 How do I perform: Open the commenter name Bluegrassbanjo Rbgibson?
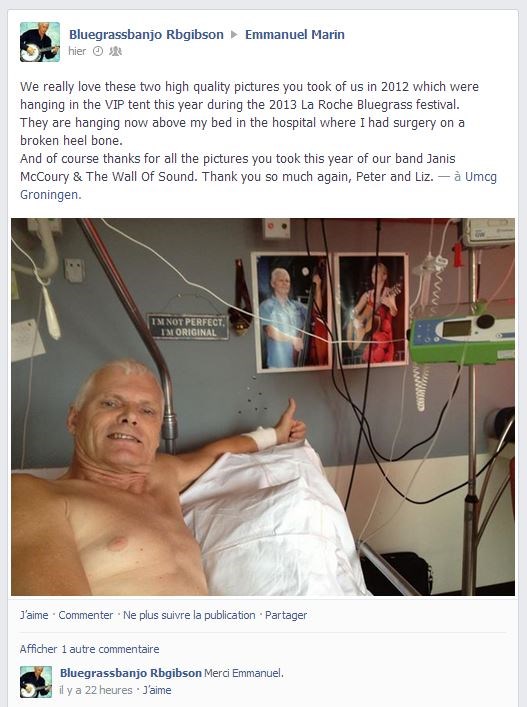point(131,673)
